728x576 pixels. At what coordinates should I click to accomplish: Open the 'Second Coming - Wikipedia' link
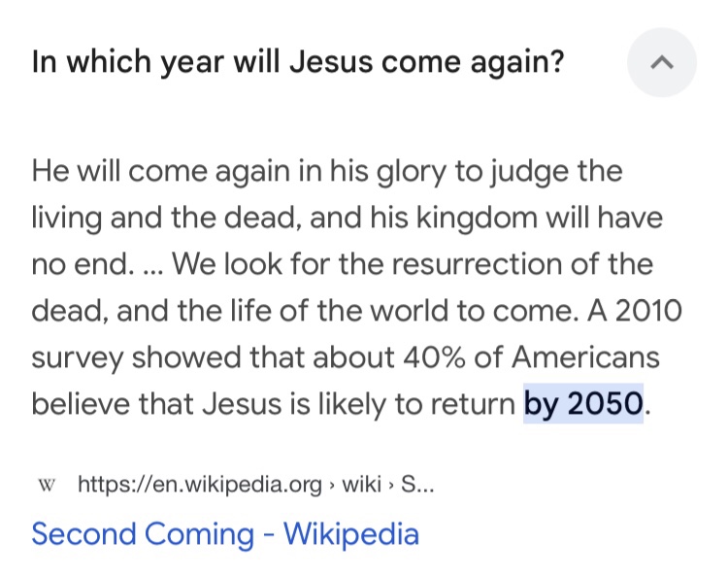tap(224, 533)
